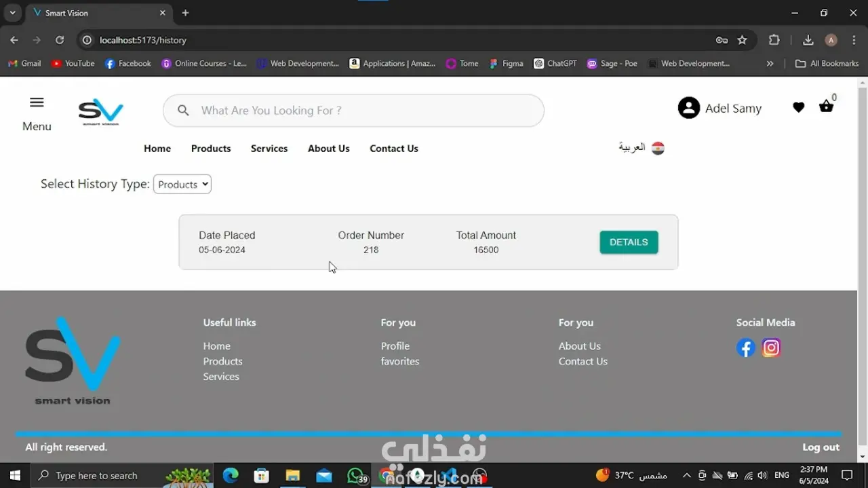Open the footer About Us link
Screen dimensions: 868x488
coord(580,346)
